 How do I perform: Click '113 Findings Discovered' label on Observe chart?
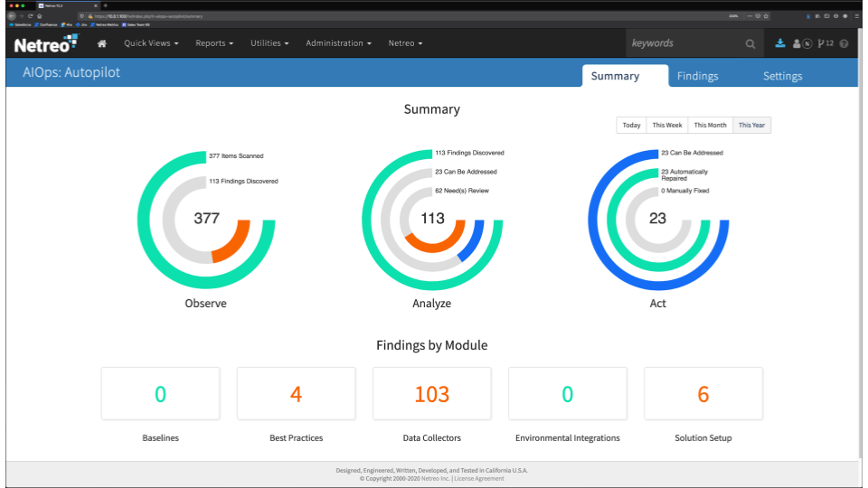click(x=243, y=182)
